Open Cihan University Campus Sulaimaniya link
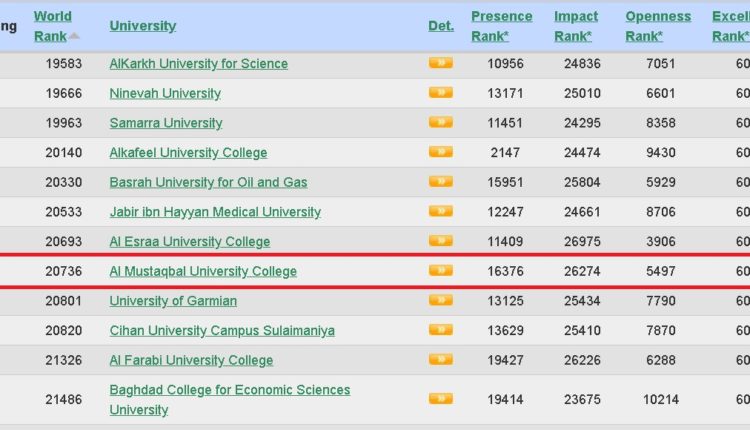Image resolution: width=750 pixels, height=430 pixels. point(221,330)
